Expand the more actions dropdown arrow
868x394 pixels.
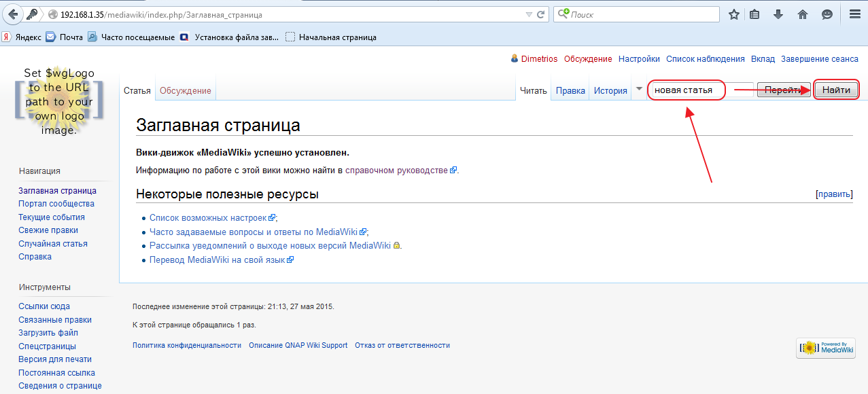(639, 89)
